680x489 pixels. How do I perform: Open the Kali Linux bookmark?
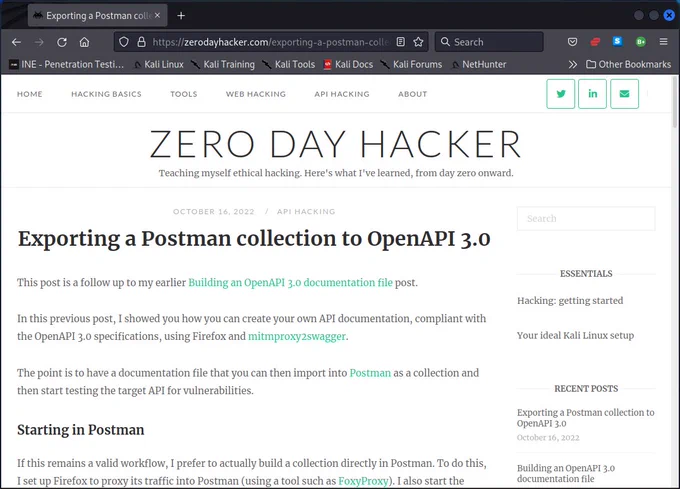(x=159, y=65)
